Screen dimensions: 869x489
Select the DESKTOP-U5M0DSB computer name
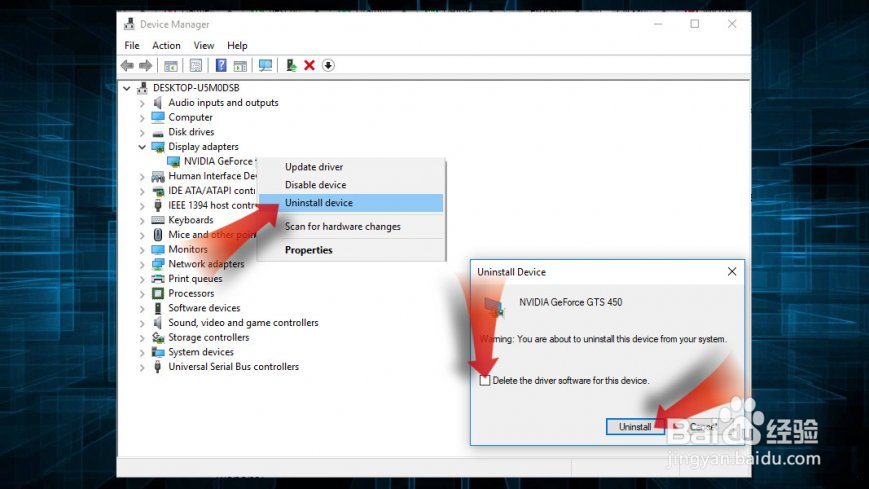point(196,88)
